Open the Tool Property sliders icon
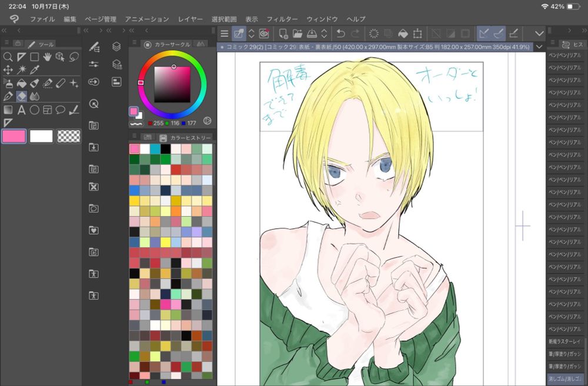This screenshot has width=588, height=386. point(94,64)
